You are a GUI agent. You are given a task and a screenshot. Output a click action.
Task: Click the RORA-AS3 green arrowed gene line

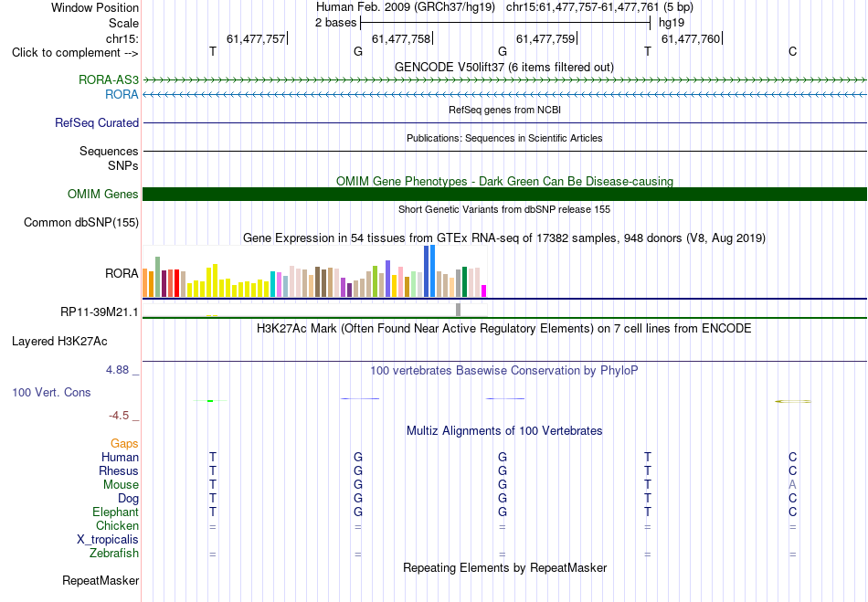click(x=505, y=80)
